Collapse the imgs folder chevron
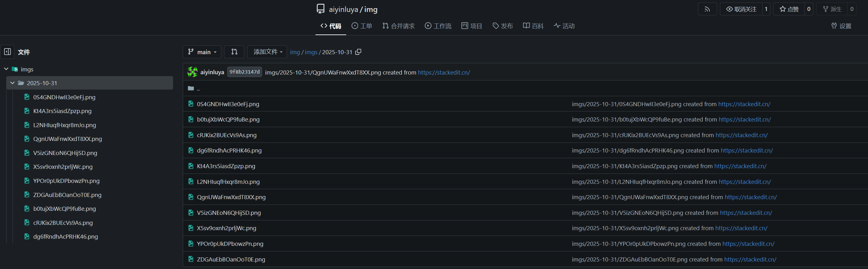Image resolution: width=868 pixels, height=269 pixels. (6, 69)
